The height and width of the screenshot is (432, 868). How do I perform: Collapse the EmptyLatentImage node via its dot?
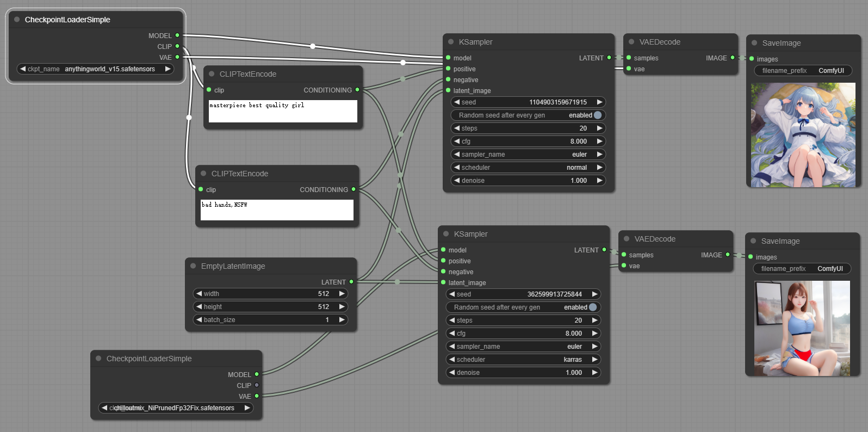[193, 266]
